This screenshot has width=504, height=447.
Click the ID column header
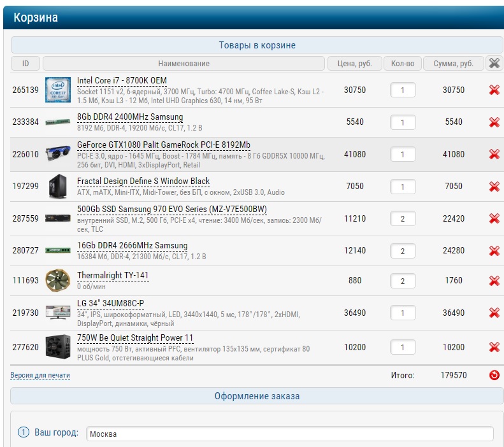point(25,63)
